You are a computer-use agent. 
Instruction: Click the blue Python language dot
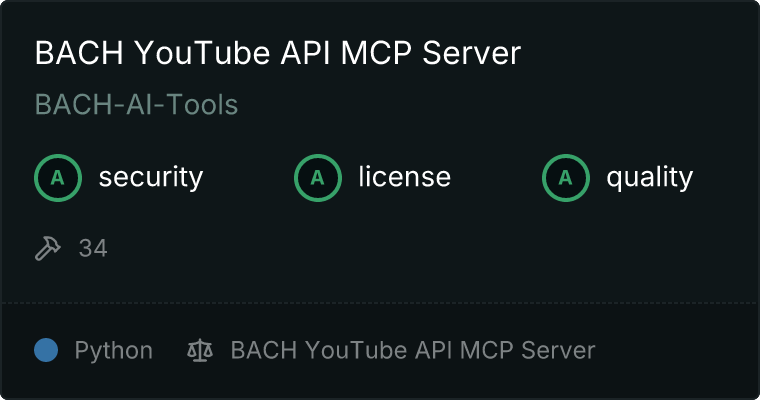(46, 350)
